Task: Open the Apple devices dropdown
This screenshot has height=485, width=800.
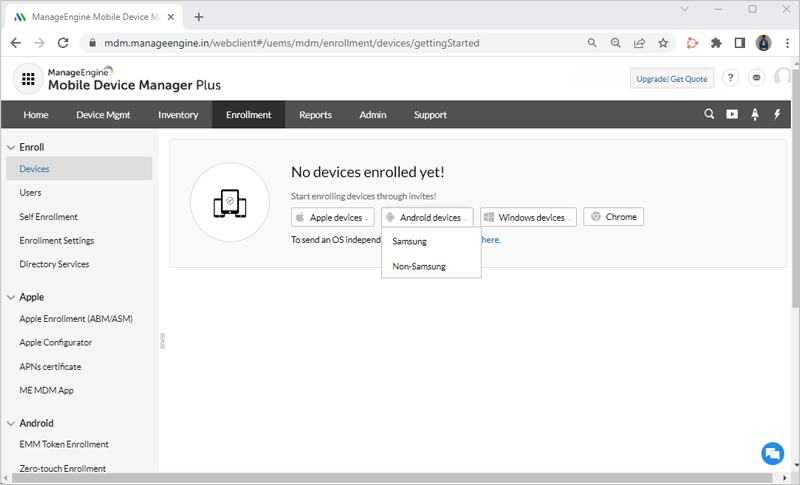Action: 332,217
